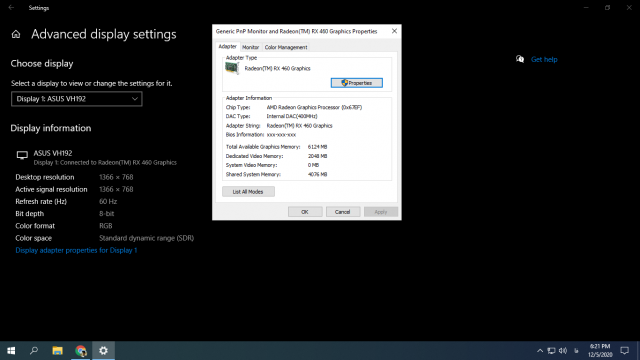Click List All Modes button
Viewport: 640px width, 360px height.
[248, 192]
